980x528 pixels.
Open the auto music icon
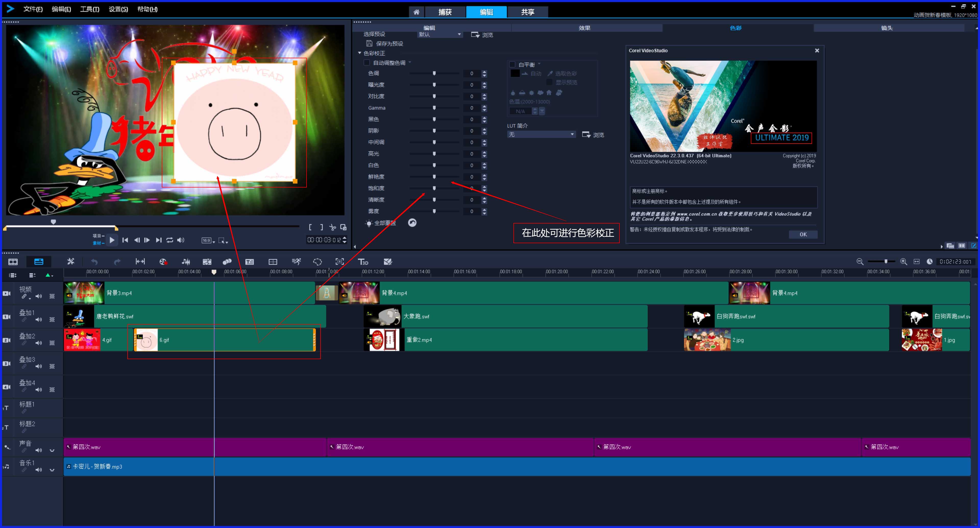tap(207, 262)
